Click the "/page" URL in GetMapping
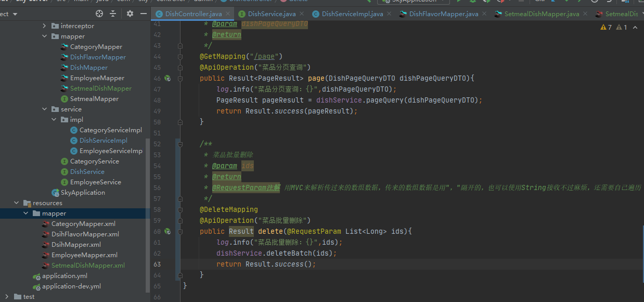 (265, 56)
